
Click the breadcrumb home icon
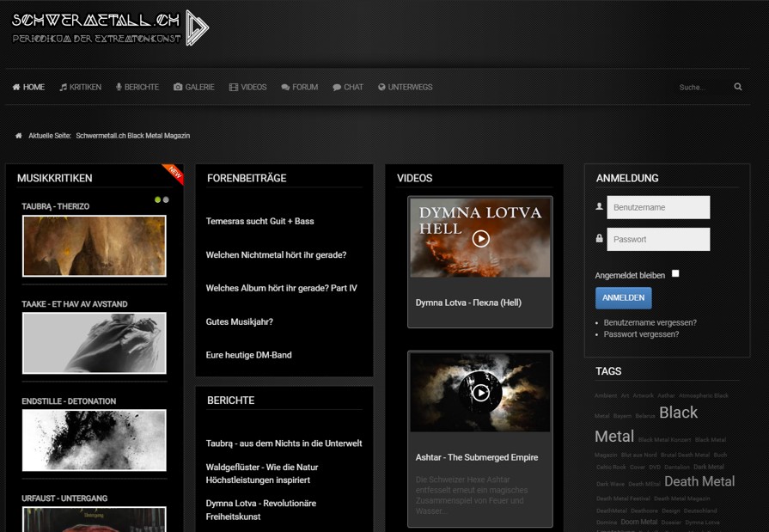coord(19,136)
